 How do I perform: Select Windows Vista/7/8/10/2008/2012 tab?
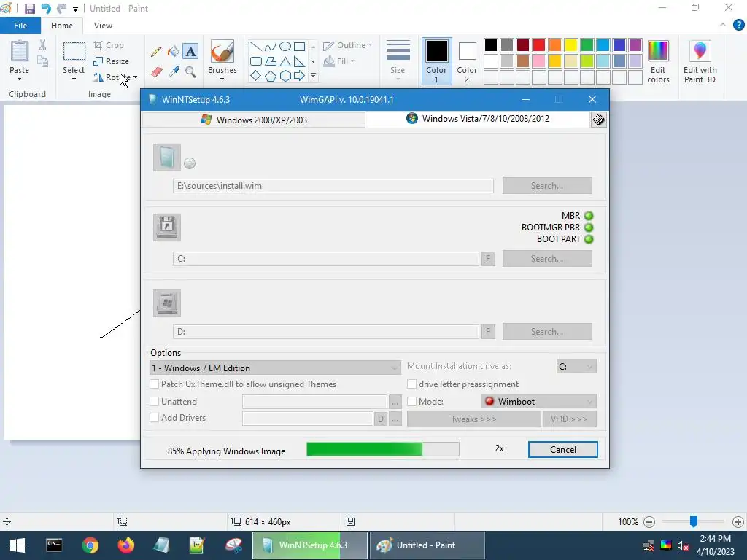coord(478,119)
